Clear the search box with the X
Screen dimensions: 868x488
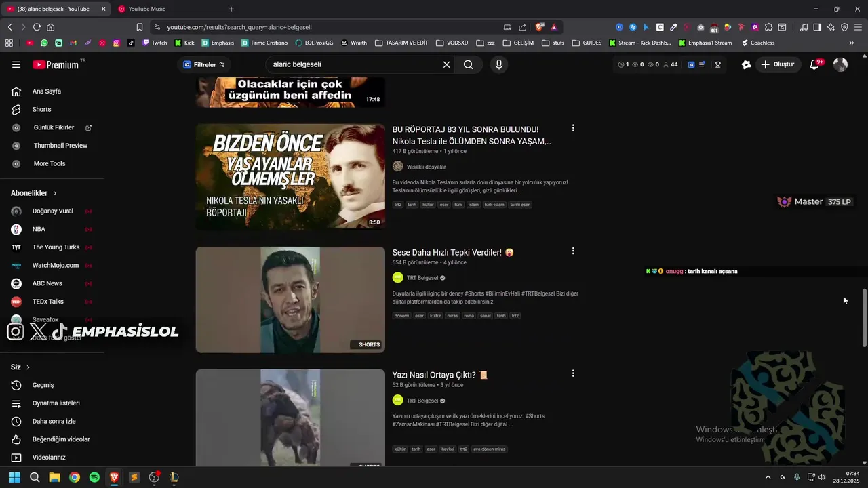[x=446, y=64]
